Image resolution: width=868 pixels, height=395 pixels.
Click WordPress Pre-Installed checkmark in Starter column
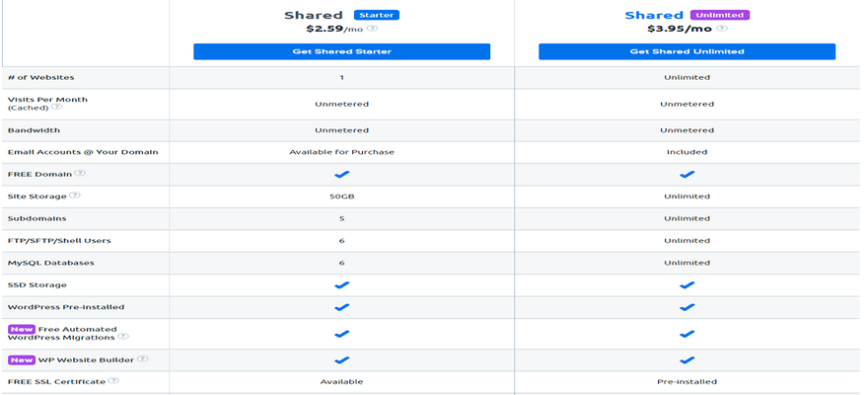coord(341,307)
